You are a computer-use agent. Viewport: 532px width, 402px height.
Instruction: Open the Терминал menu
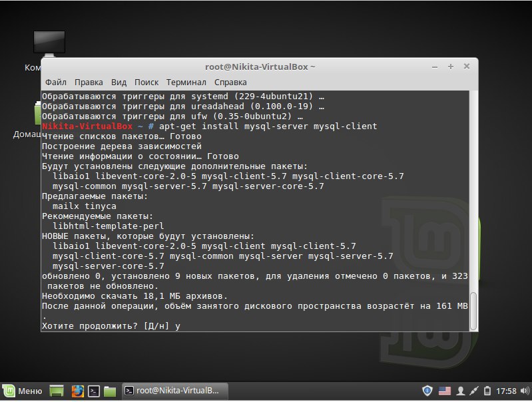186,83
